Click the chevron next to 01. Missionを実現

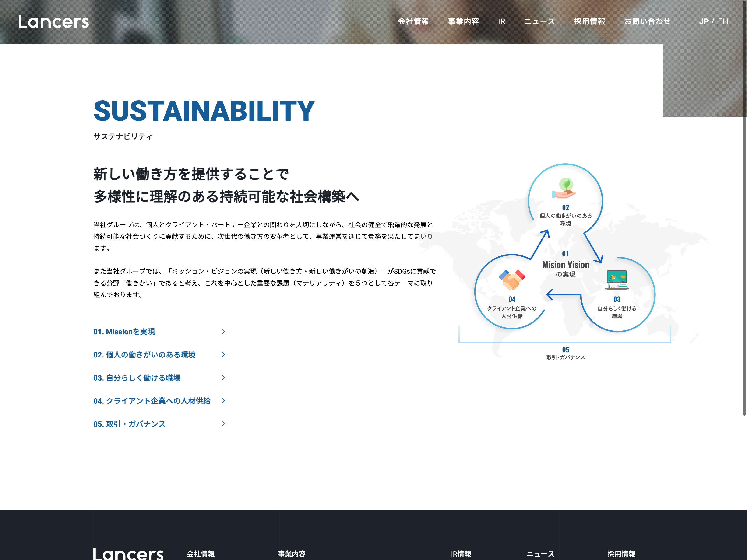[223, 332]
